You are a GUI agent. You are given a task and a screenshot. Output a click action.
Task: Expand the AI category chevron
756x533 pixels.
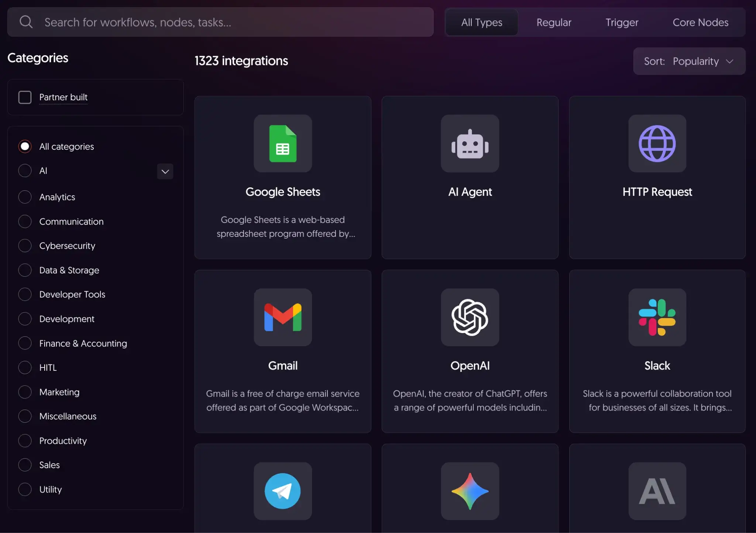(x=165, y=172)
